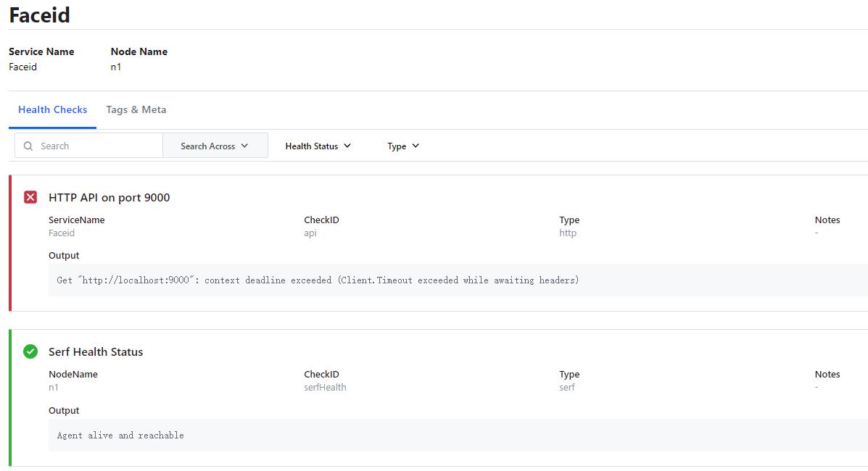This screenshot has width=868, height=471.
Task: Select the Health Checks tab
Action: point(53,110)
